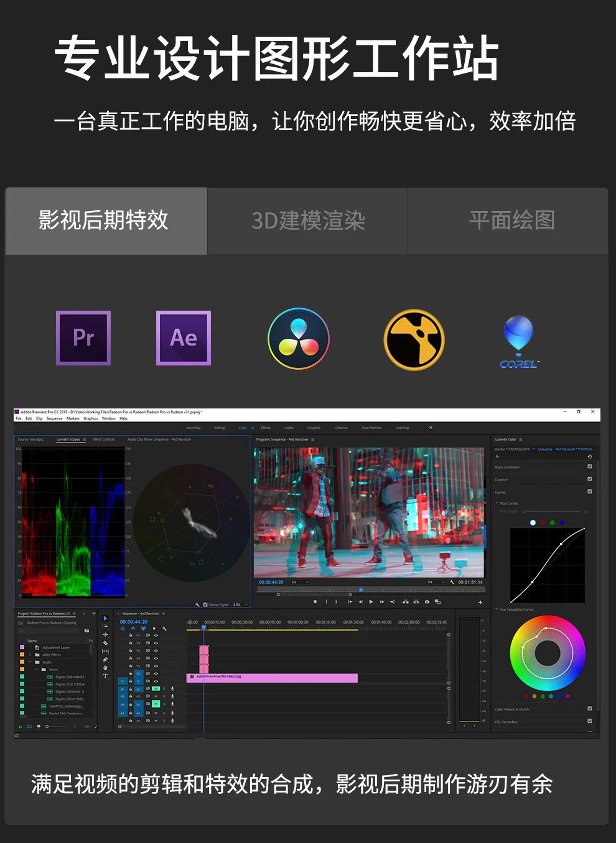This screenshot has height=843, width=616.
Task: Select the Selection arrow tool
Action: point(105,618)
